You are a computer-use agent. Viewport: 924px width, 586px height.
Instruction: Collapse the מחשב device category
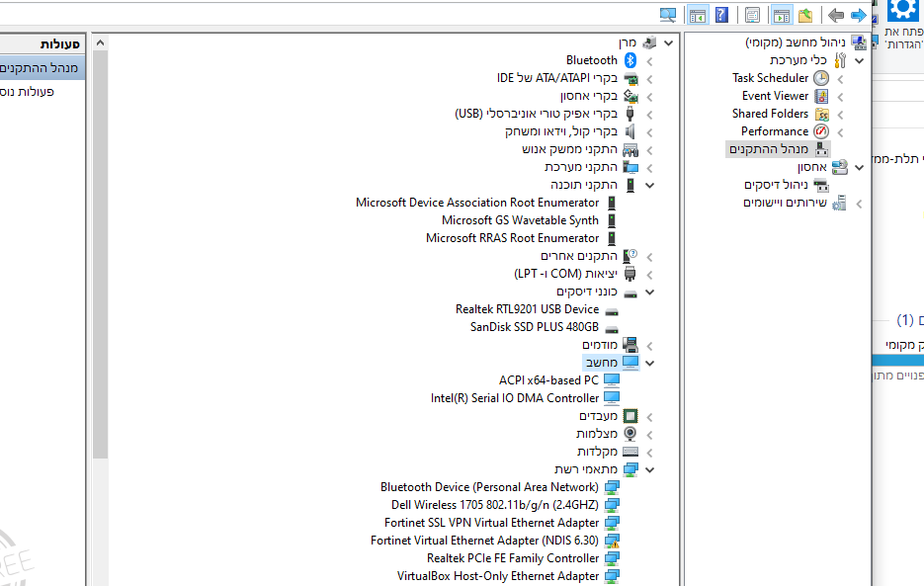tap(649, 362)
